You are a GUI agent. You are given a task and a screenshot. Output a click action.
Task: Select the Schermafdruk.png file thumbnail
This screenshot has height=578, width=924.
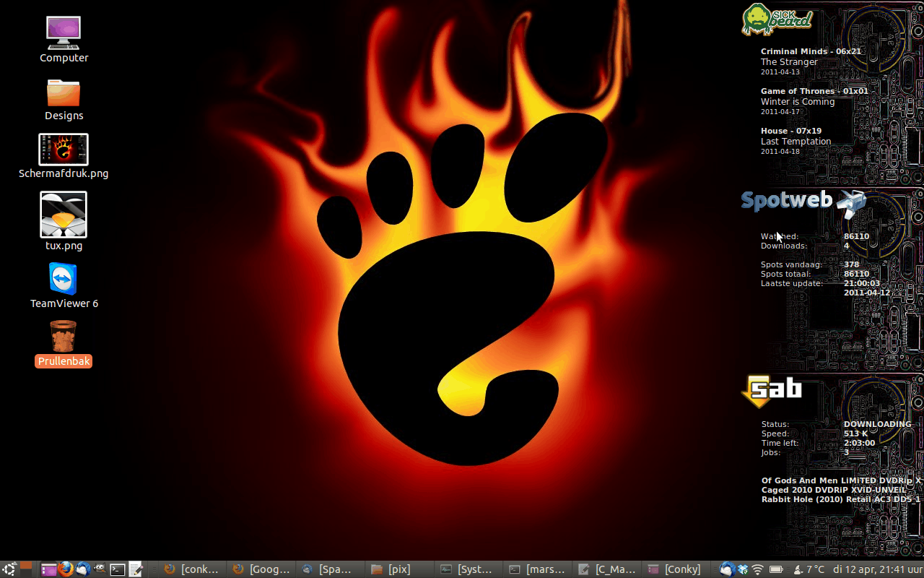click(64, 150)
